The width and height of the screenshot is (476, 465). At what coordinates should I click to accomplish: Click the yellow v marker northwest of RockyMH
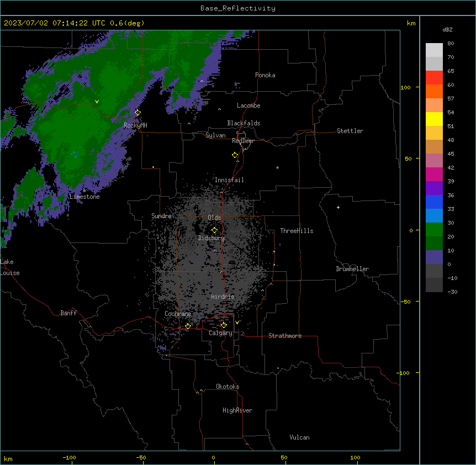tap(97, 102)
